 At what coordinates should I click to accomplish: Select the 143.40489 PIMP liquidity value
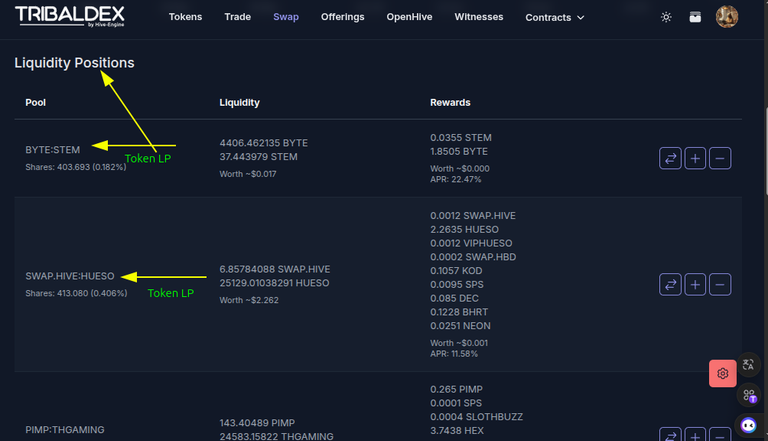click(x=257, y=423)
